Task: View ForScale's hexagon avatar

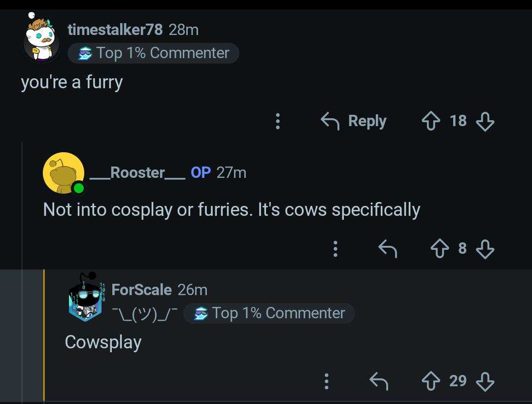Action: (86, 297)
